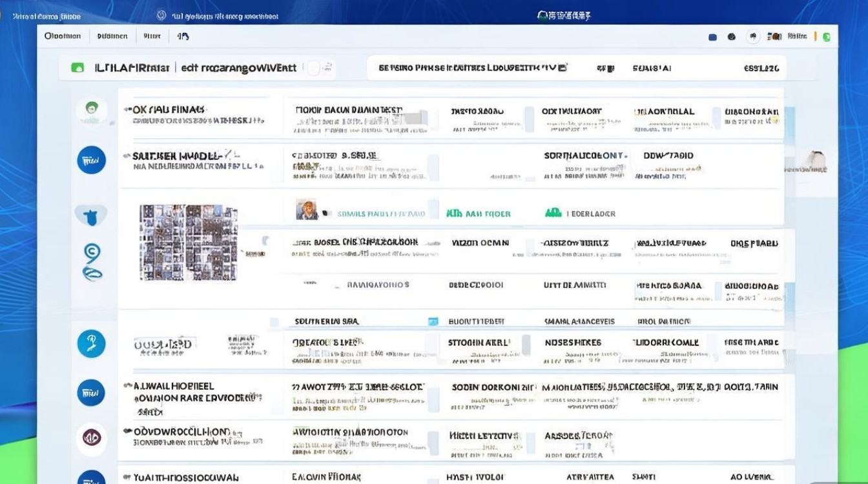Open the second menu item 'Diüinnen'
The height and width of the screenshot is (484, 868).
112,36
